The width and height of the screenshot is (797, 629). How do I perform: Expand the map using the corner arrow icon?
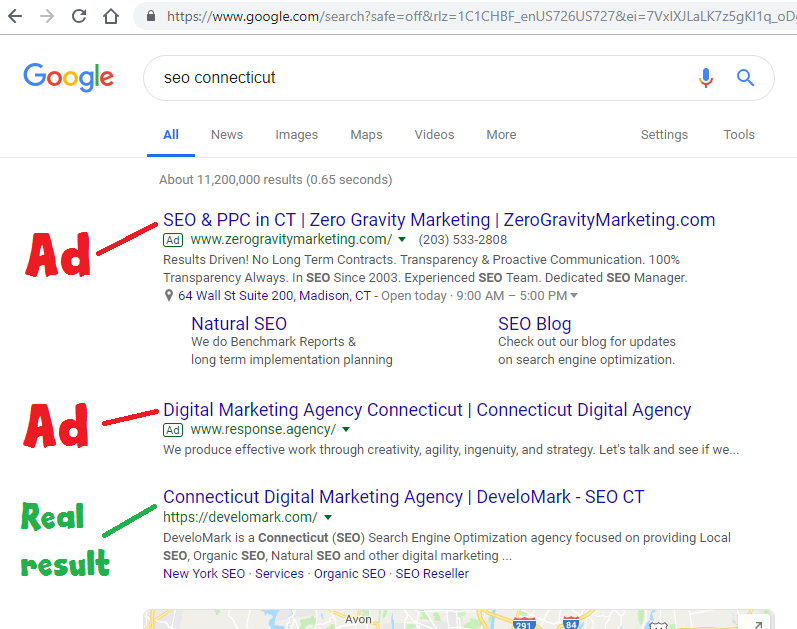pos(758,624)
